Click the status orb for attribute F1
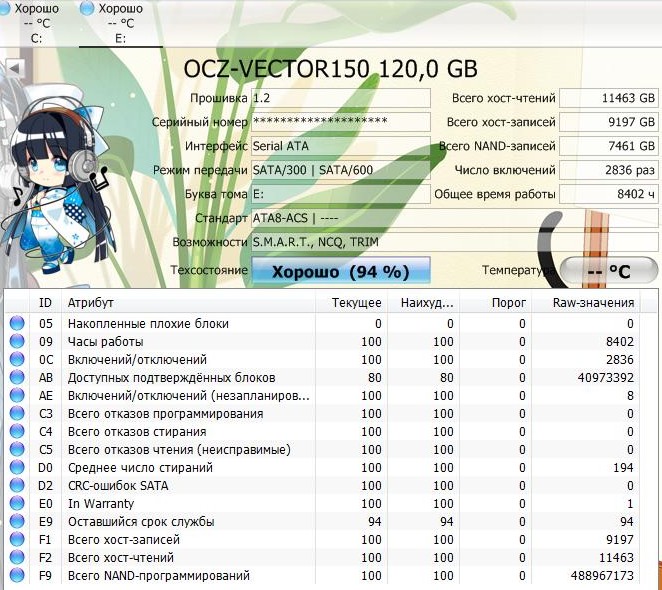Viewport: 662px width, 590px height. [17, 539]
